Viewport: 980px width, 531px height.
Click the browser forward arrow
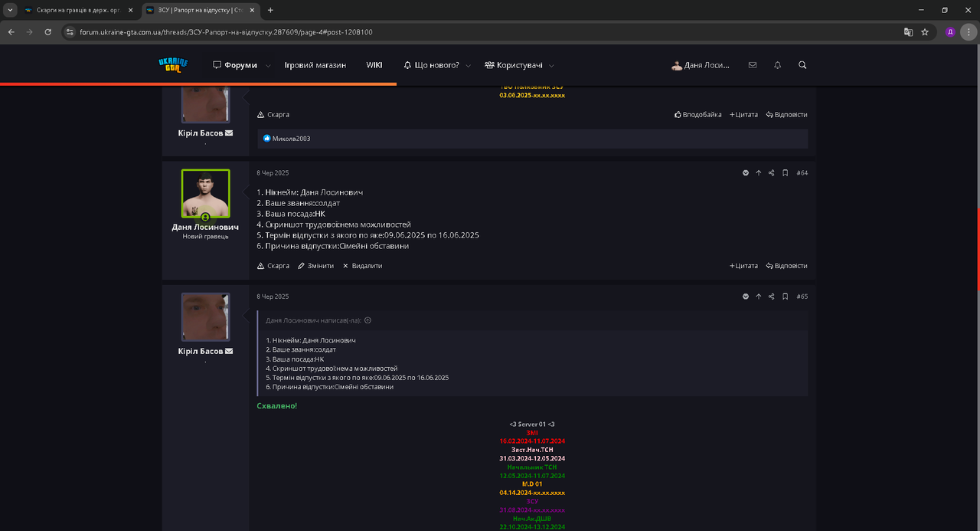click(29, 32)
